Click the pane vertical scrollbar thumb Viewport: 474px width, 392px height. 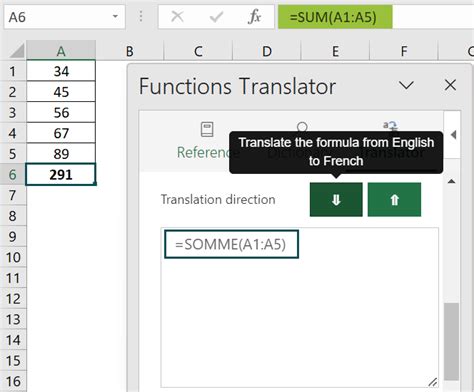coord(452,341)
